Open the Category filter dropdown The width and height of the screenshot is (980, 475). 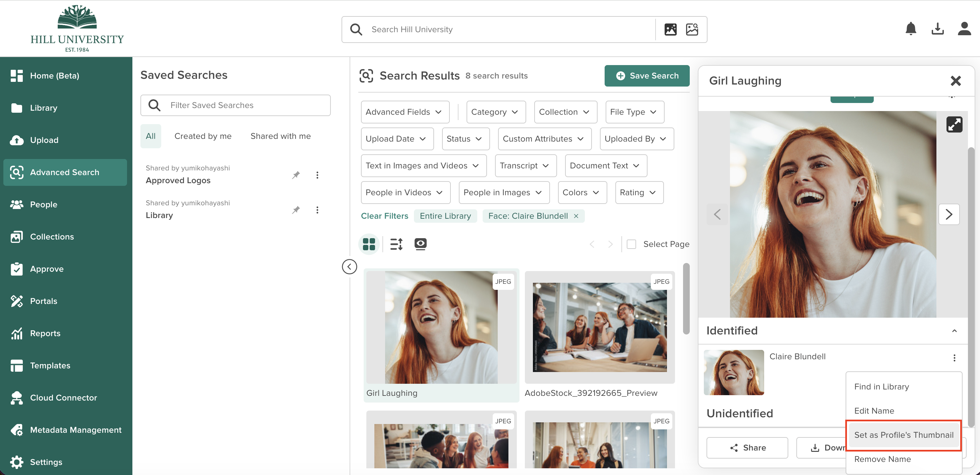496,112
